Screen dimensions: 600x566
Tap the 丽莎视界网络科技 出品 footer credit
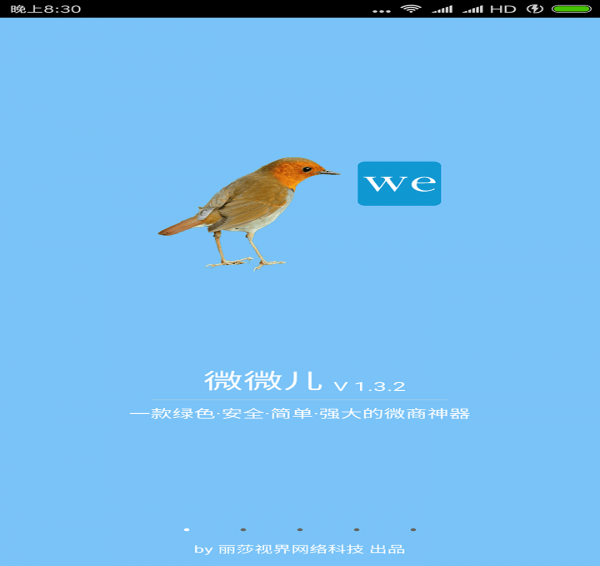300,549
